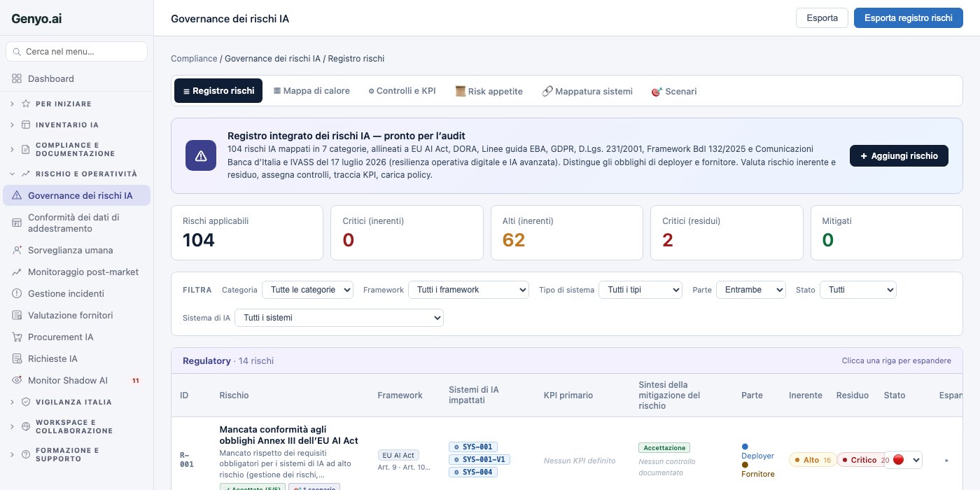Click the Alto 16 inherent risk badge
980x490 pixels.
[x=813, y=460]
